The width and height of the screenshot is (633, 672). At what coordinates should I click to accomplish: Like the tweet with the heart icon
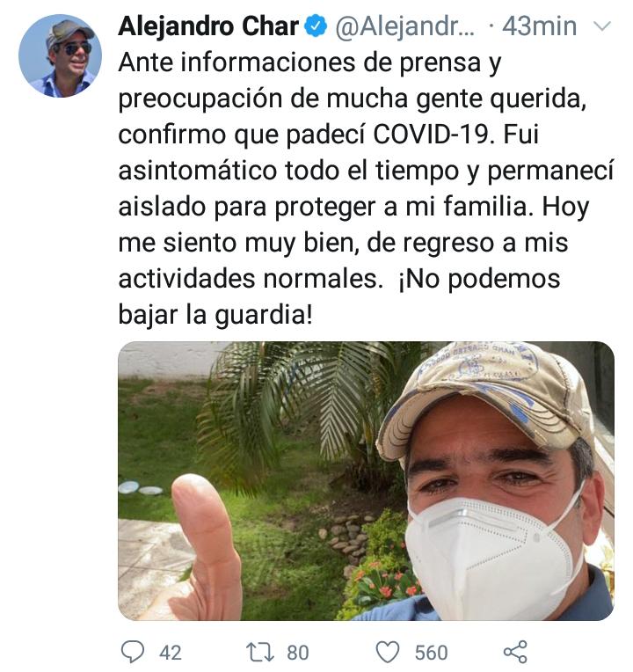point(388,652)
